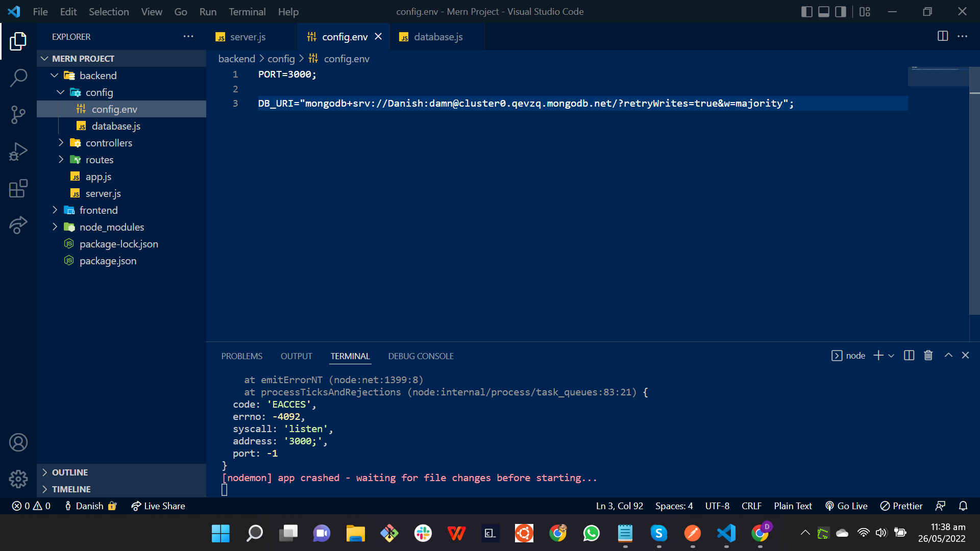Viewport: 980px width, 551px height.
Task: Open the Run and Debug view
Action: (18, 152)
